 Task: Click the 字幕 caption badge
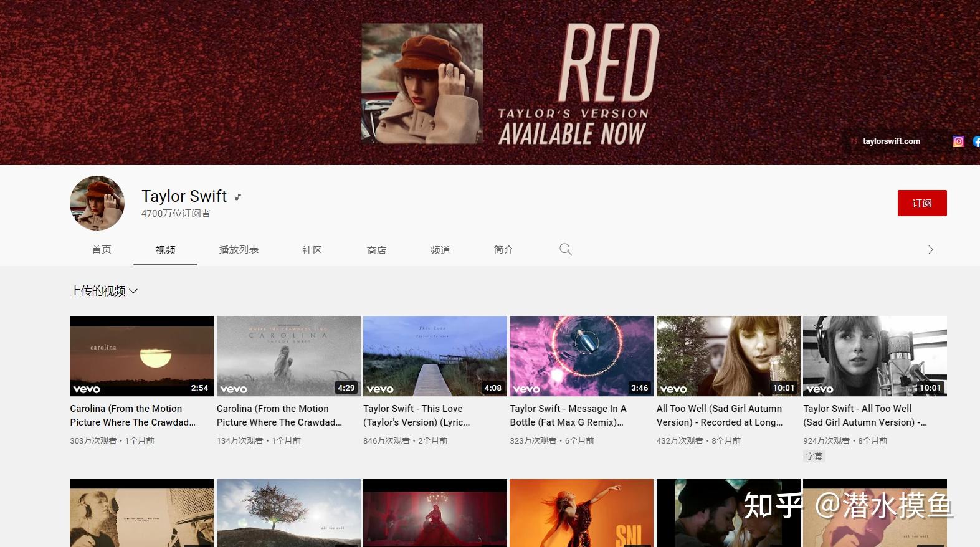pos(814,456)
